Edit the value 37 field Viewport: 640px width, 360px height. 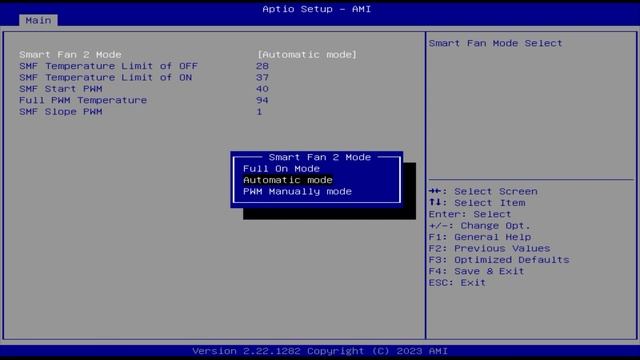point(262,78)
